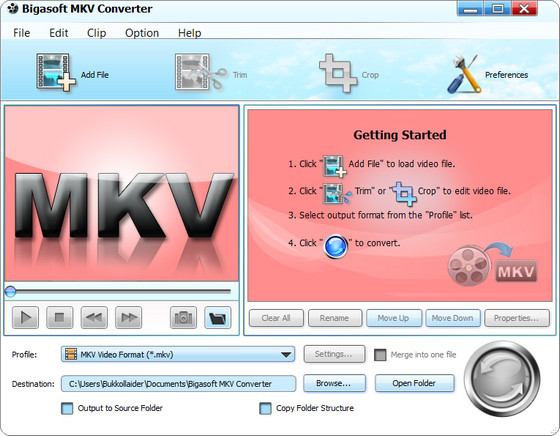This screenshot has width=560, height=436.
Task: Toggle Output to Source Folder checkbox
Action: [x=67, y=409]
